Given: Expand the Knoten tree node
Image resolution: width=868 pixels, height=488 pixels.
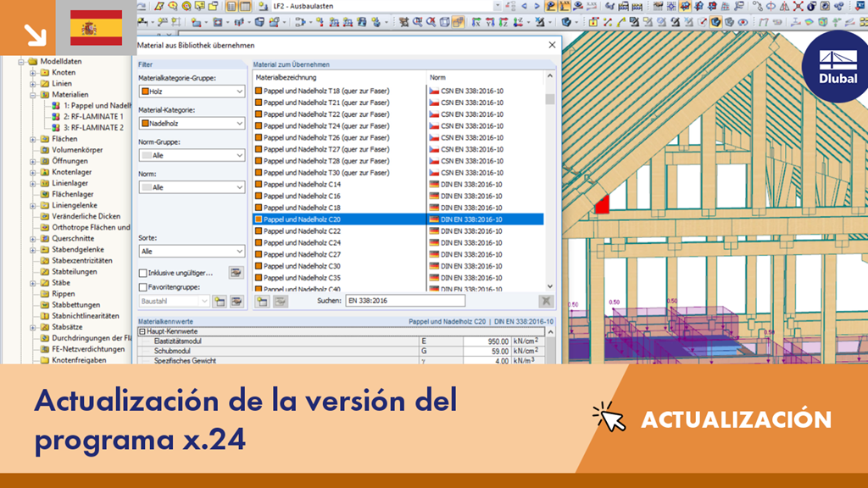Looking at the screenshot, I should click(x=33, y=73).
